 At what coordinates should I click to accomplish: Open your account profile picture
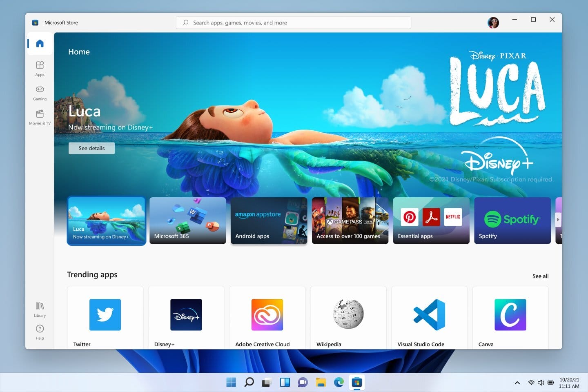[493, 22]
